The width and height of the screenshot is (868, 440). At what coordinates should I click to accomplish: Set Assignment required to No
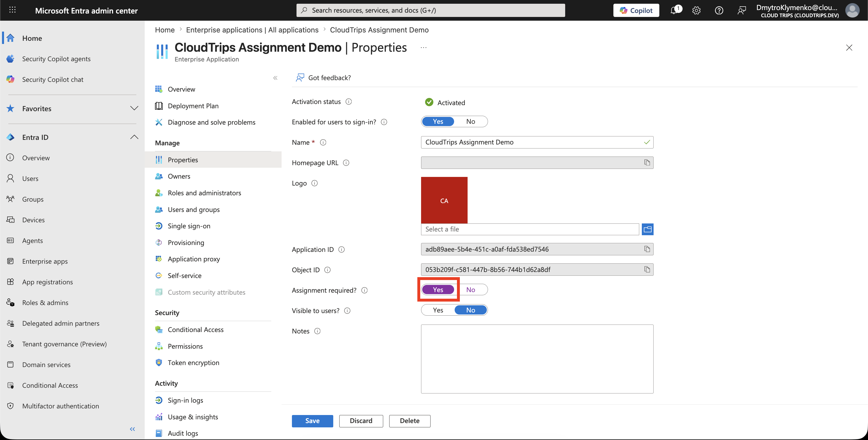[x=470, y=290]
